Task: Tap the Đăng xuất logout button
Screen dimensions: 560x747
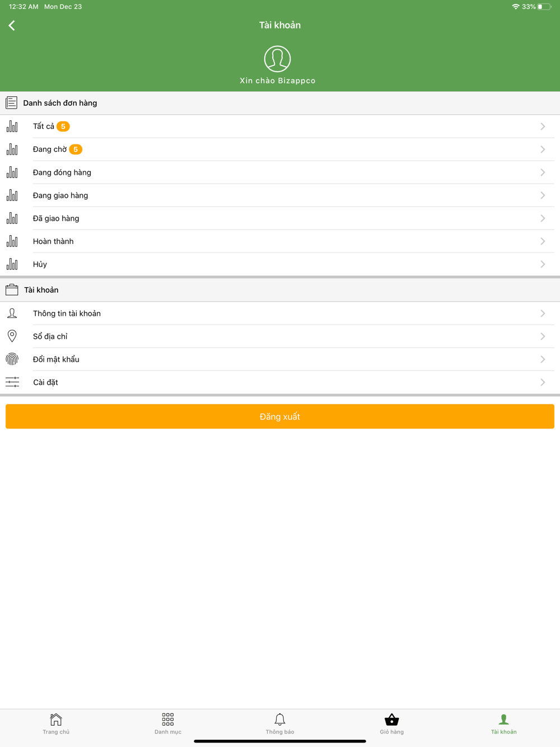Action: point(280,417)
